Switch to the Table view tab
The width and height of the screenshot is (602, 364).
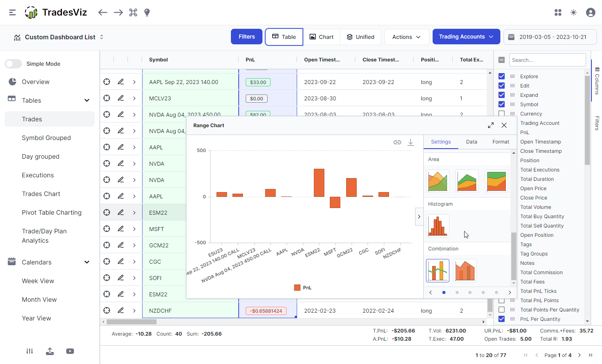(284, 37)
